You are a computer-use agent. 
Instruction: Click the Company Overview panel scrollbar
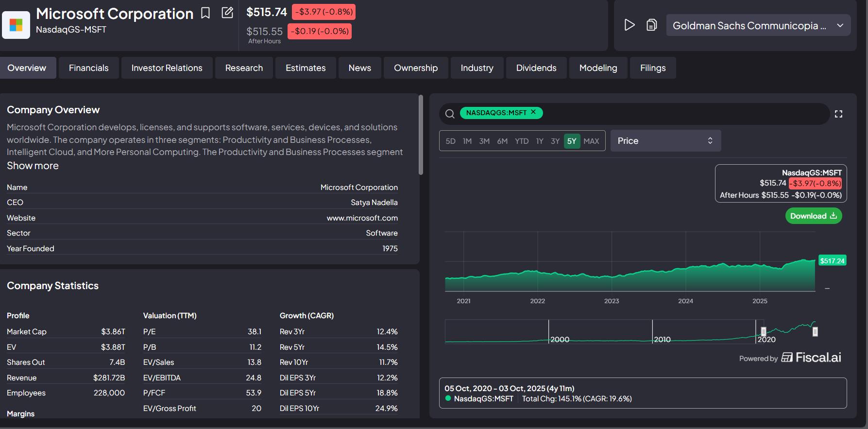click(x=421, y=135)
